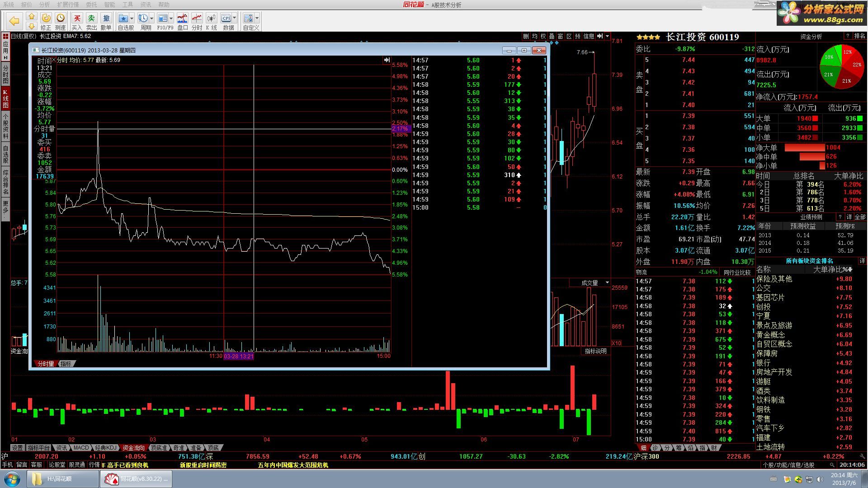Toggle the 均 moving average button

click(534, 36)
